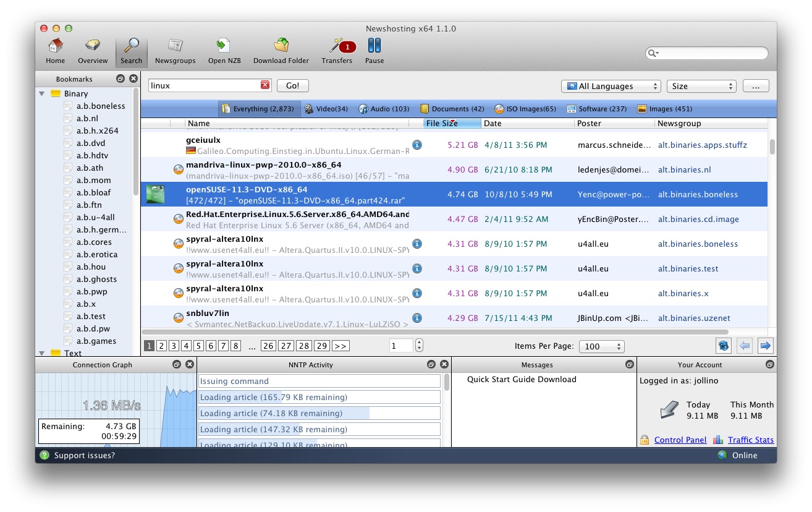Click the results list vertical scrollbar
This screenshot has height=512, width=812.
(x=772, y=147)
